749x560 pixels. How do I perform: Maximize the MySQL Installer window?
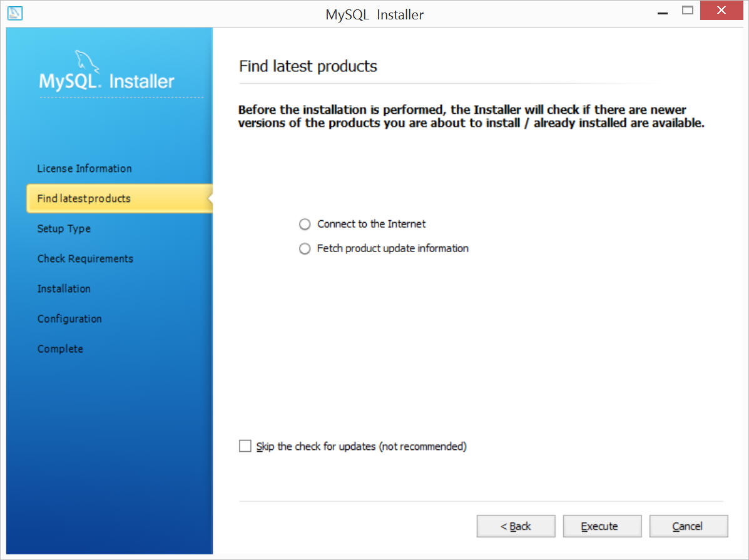click(x=688, y=11)
